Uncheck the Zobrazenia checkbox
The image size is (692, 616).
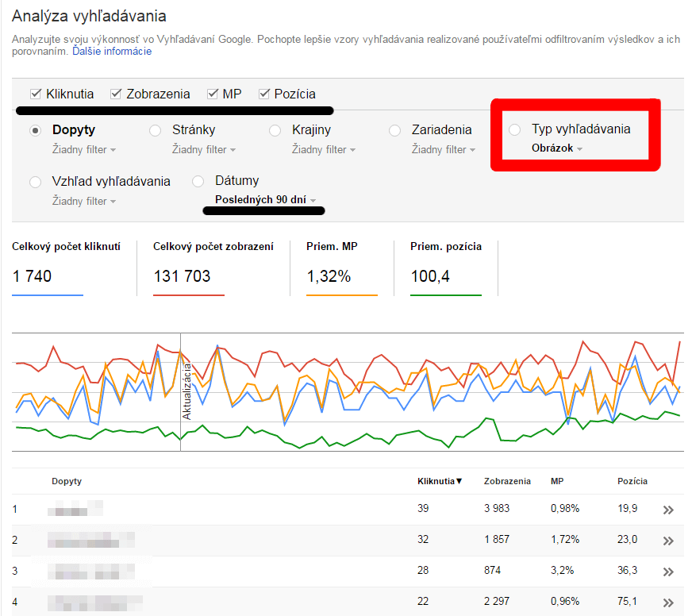(116, 94)
